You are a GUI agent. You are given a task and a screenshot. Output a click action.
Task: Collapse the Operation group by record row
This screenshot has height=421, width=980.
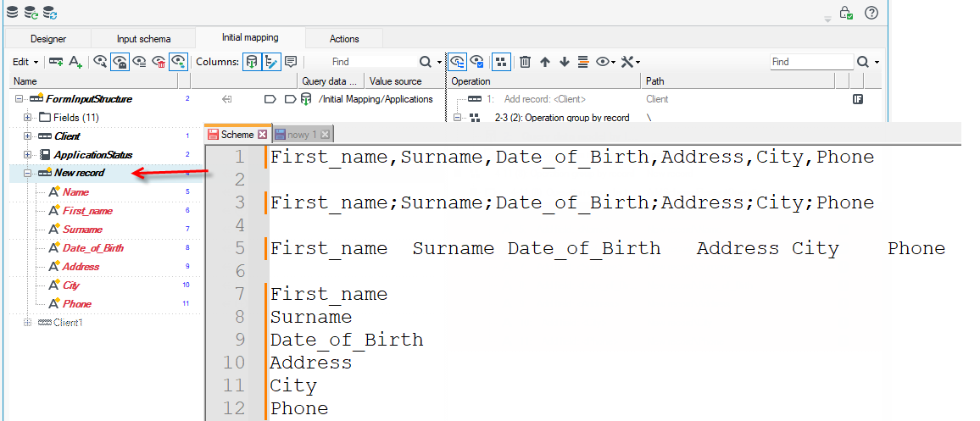[x=458, y=118]
